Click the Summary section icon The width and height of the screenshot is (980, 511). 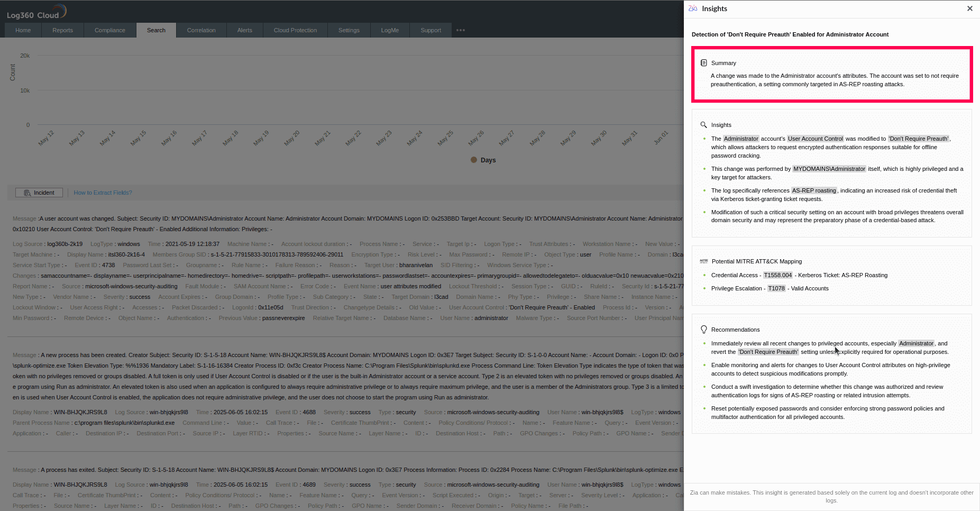703,62
